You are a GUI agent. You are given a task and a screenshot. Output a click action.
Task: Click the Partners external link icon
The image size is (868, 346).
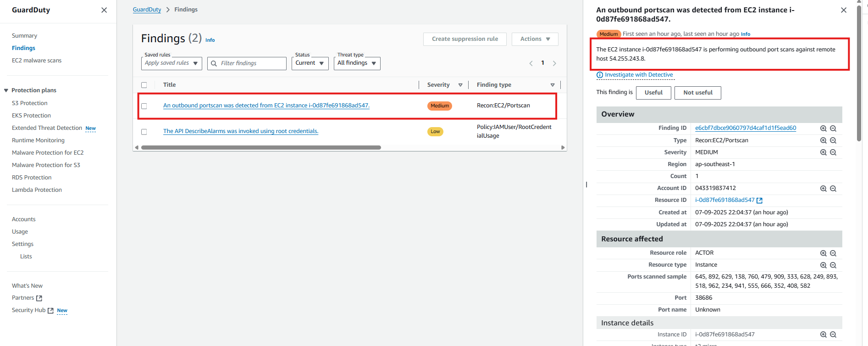coord(39,298)
